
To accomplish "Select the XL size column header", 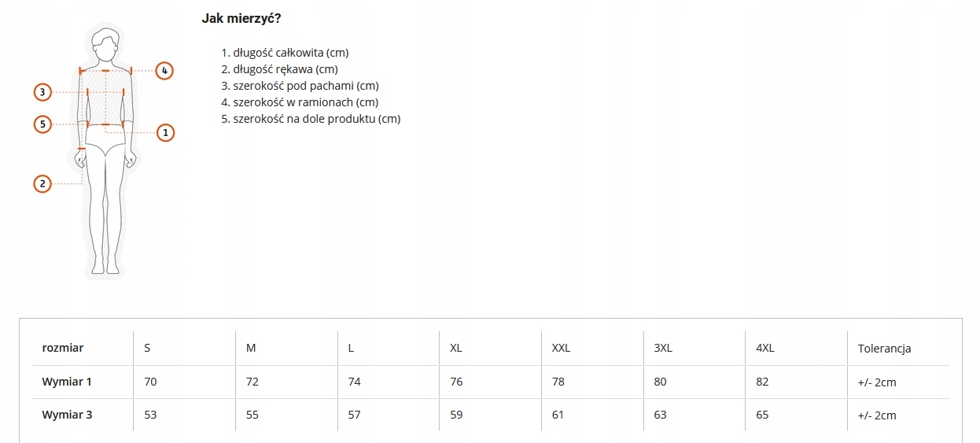I will (455, 348).
